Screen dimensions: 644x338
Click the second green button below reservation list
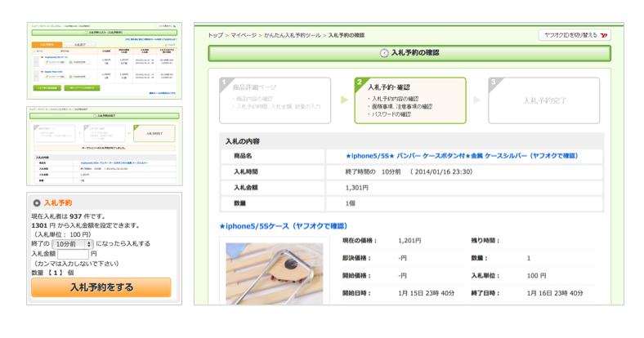point(82,88)
